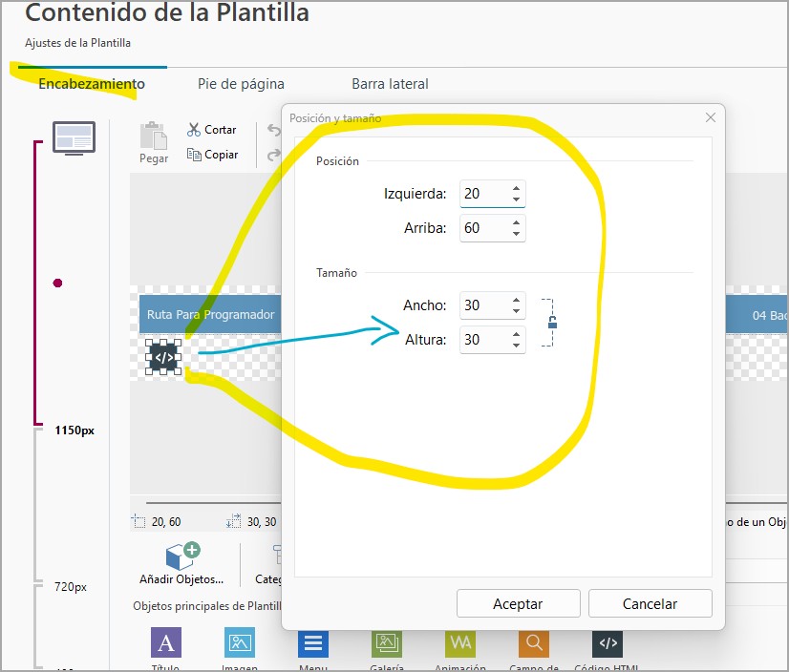
Task: Pick the Título object icon
Action: (165, 642)
